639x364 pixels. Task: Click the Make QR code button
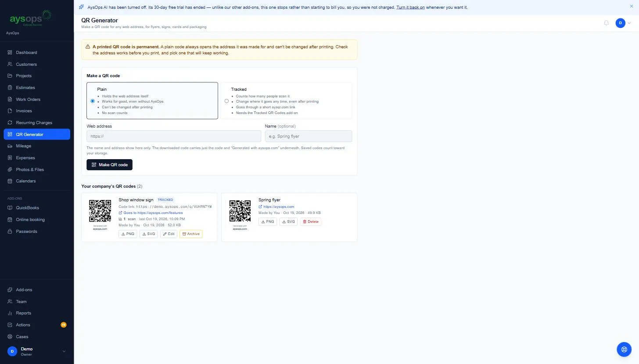109,165
